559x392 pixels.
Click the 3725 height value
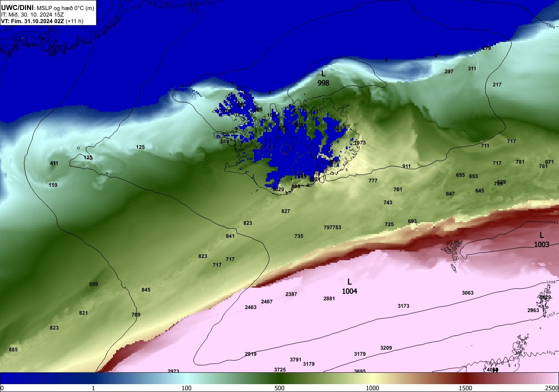point(280,370)
